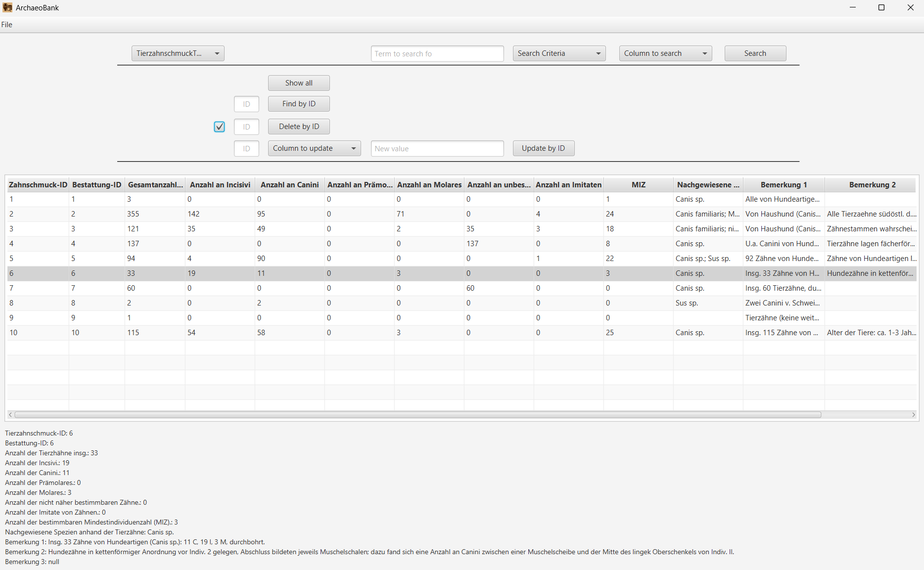The height and width of the screenshot is (570, 924).
Task: Sort by the MIZ column header
Action: 638,185
